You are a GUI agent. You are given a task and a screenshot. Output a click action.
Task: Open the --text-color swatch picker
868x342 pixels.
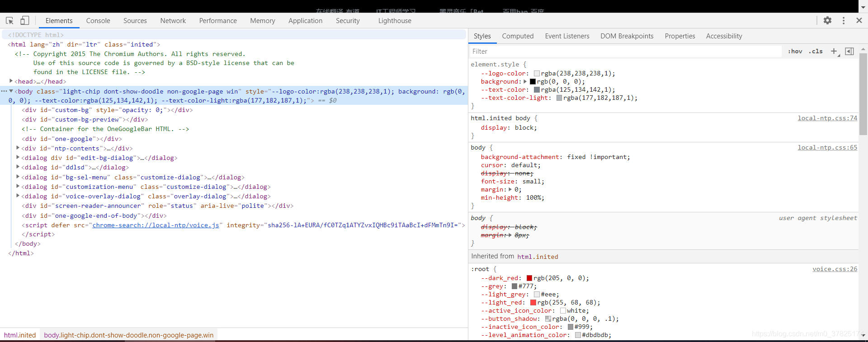[x=537, y=89]
